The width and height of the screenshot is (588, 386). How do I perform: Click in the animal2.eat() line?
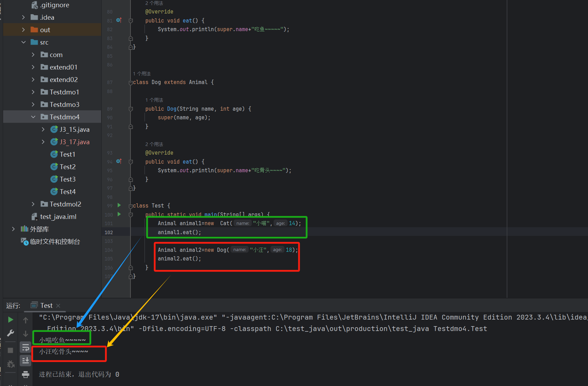pos(179,259)
